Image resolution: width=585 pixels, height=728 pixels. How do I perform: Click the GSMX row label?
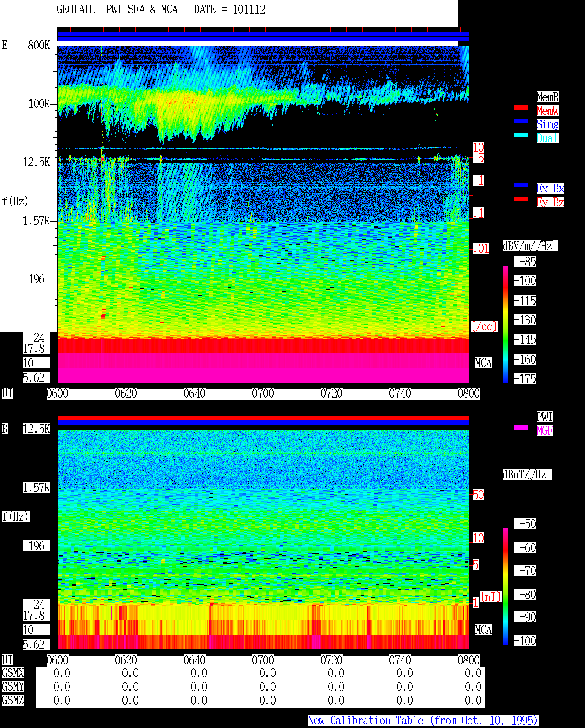[x=13, y=673]
